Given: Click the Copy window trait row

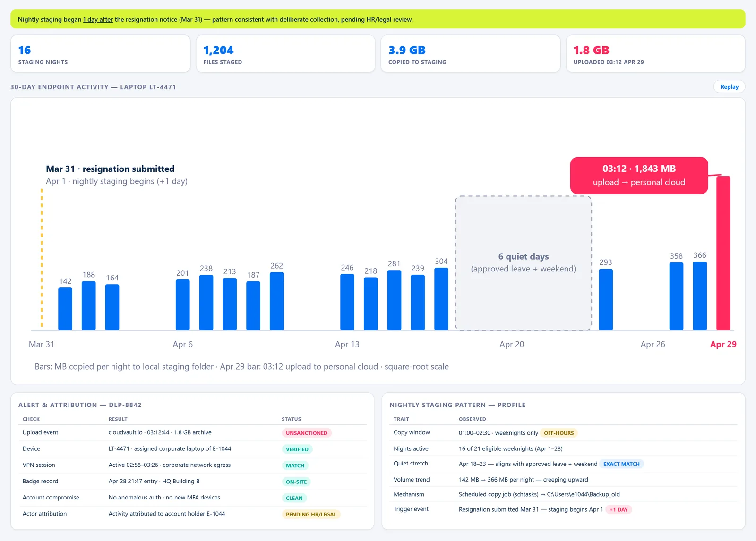Looking at the screenshot, I should [x=564, y=433].
